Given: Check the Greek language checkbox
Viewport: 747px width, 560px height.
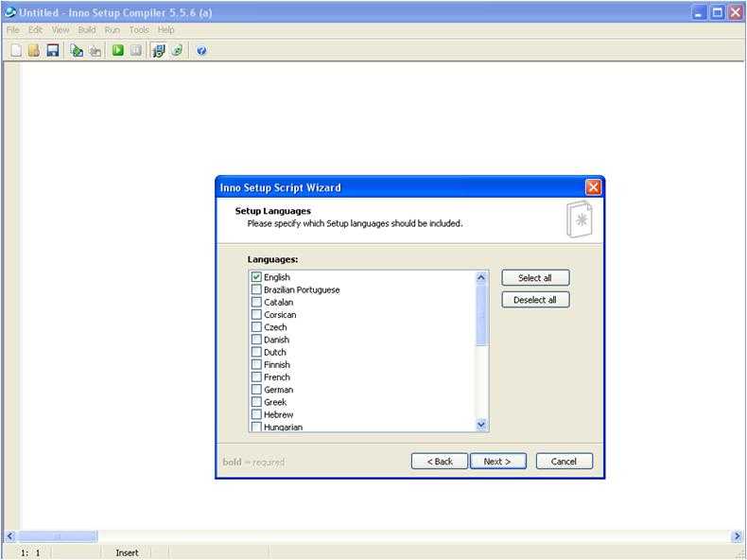Looking at the screenshot, I should [x=256, y=402].
